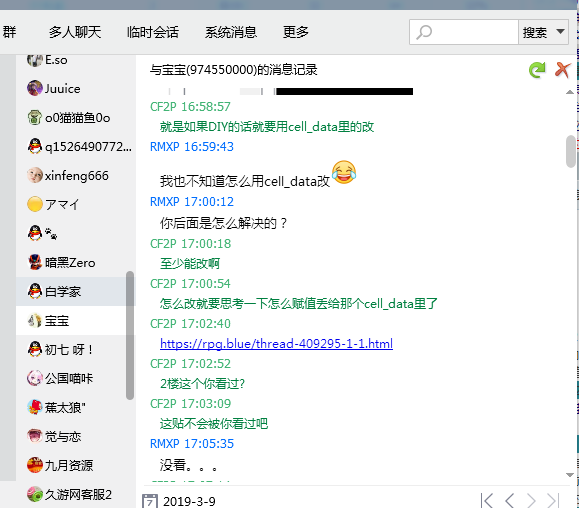Switch to 群 tab

tap(9, 32)
